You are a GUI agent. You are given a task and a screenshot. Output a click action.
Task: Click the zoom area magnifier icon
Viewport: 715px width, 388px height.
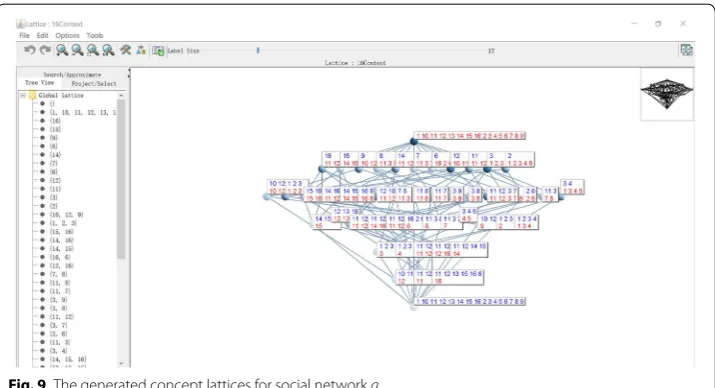click(93, 50)
